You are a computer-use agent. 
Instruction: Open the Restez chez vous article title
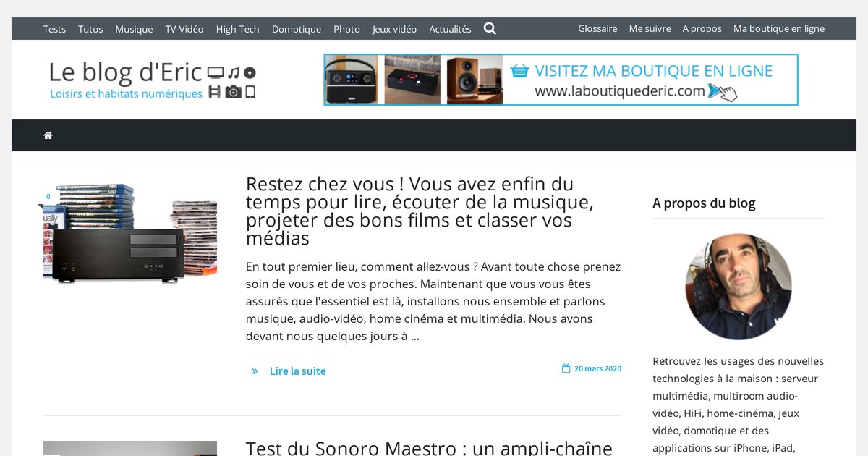tap(420, 211)
